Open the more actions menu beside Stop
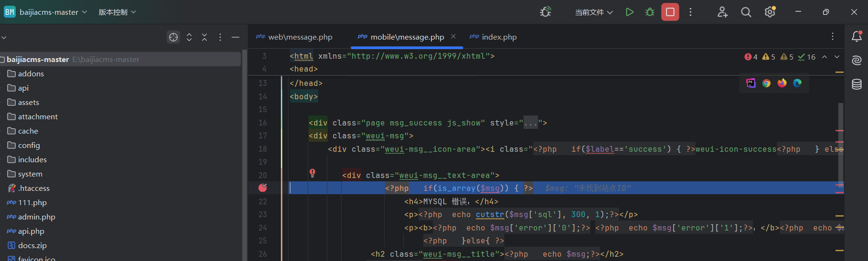This screenshot has width=868, height=261. pos(690,12)
